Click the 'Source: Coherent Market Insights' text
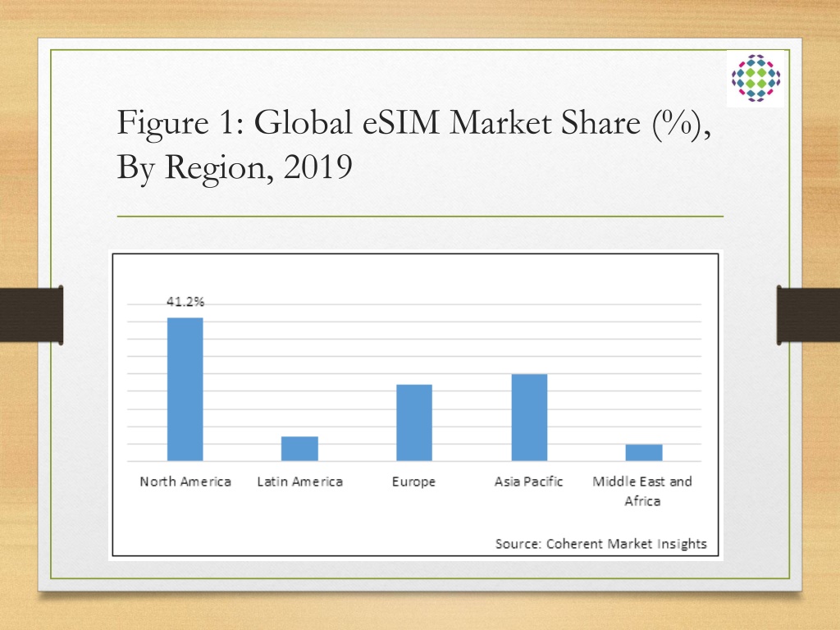The width and height of the screenshot is (840, 630). coord(601,544)
